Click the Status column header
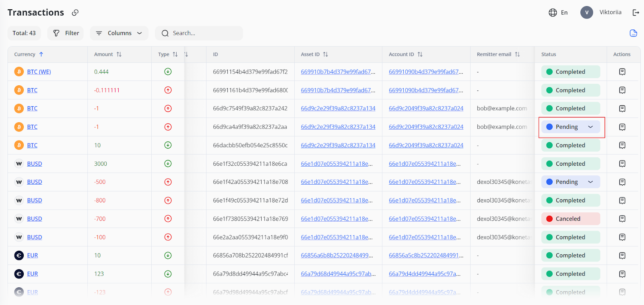The width and height of the screenshot is (644, 305). point(549,54)
